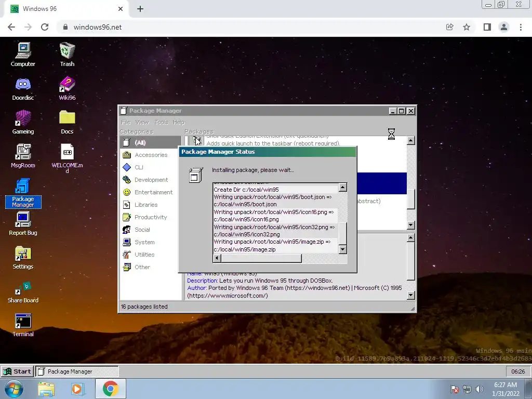This screenshot has height=399, width=532.
Task: Reload the windows96.net page
Action: click(45, 27)
